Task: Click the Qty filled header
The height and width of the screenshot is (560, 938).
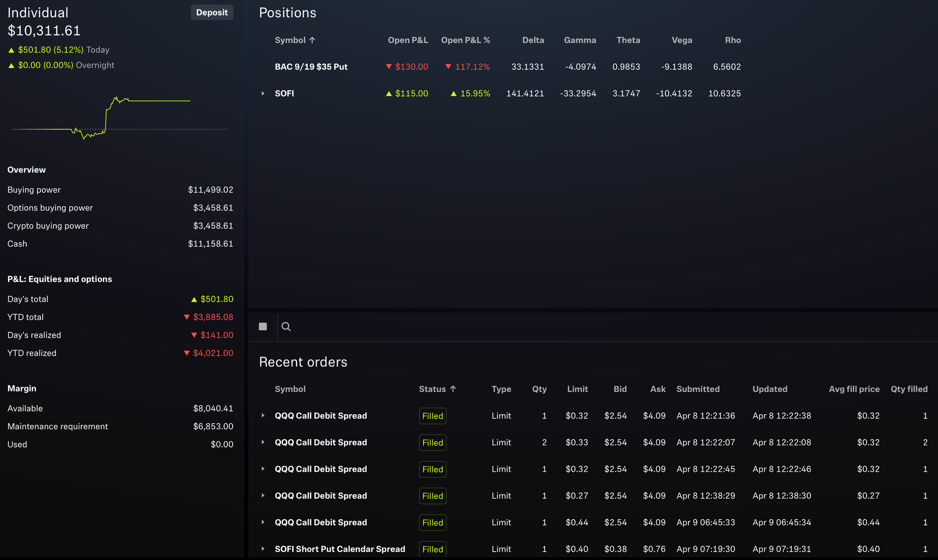Action: [909, 389]
